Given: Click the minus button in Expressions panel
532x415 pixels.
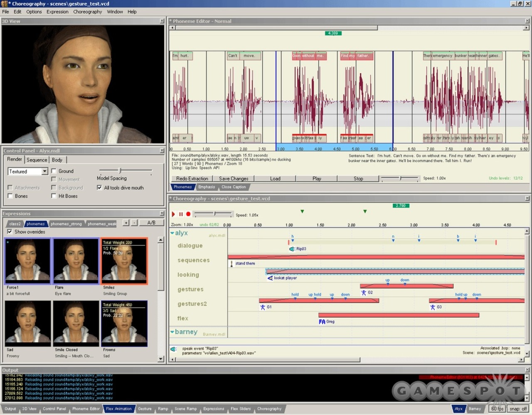Looking at the screenshot, I should (134, 223).
